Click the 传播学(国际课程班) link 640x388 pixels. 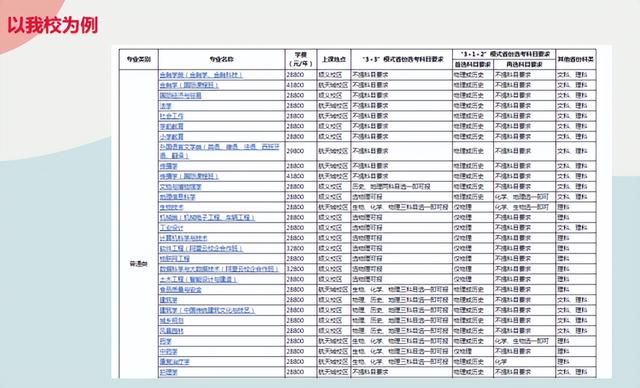coord(189,176)
